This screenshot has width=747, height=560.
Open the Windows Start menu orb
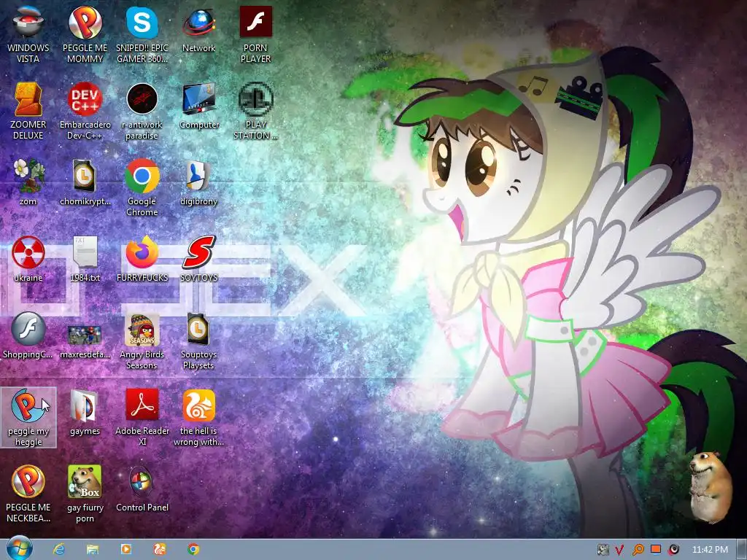click(x=20, y=548)
